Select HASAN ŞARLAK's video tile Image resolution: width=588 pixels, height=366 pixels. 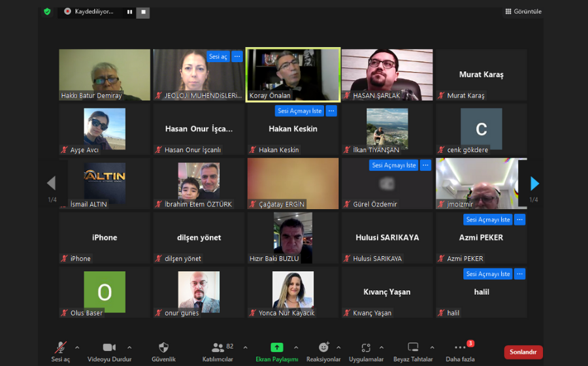(x=387, y=75)
